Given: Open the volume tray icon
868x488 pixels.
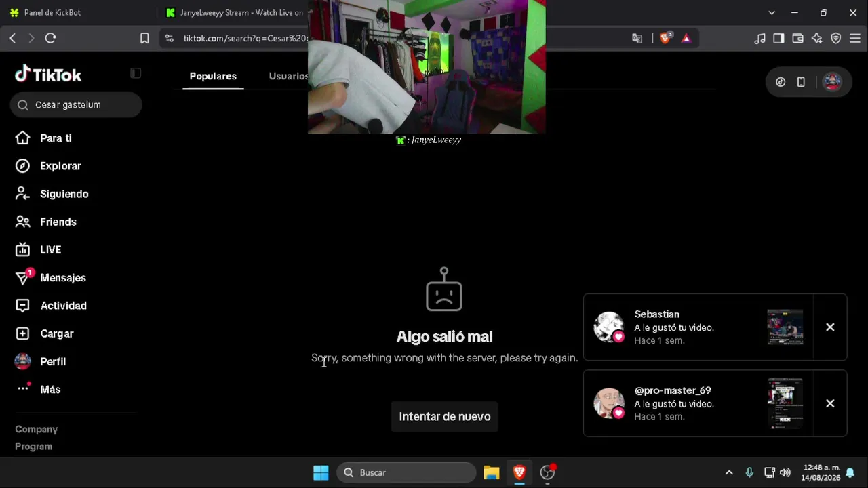Looking at the screenshot, I should [785, 472].
